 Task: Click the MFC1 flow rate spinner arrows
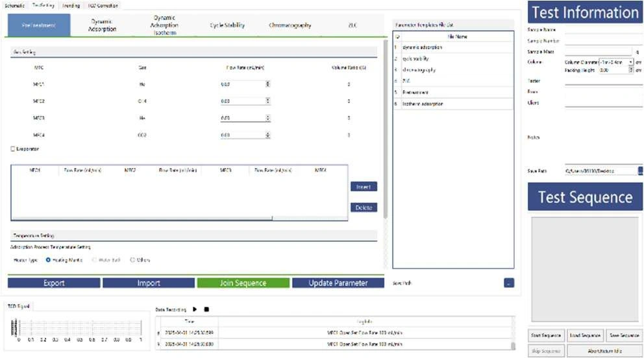(268, 84)
